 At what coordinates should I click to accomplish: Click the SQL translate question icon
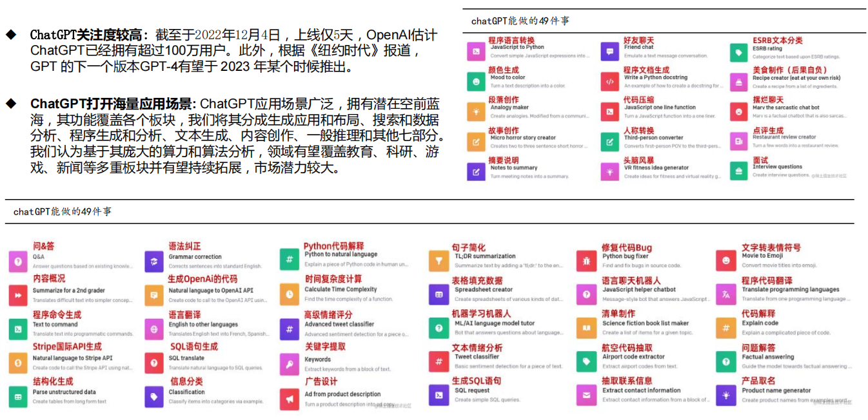click(154, 363)
